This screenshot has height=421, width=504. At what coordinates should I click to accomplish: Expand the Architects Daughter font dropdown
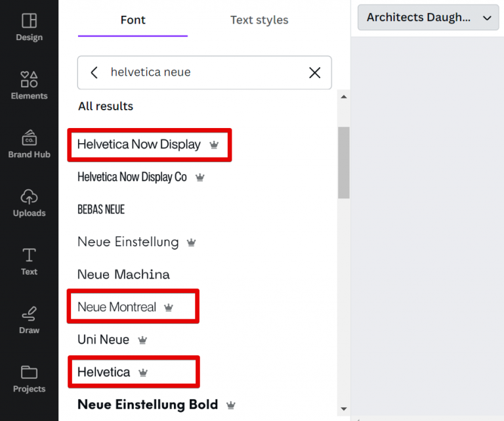point(429,18)
